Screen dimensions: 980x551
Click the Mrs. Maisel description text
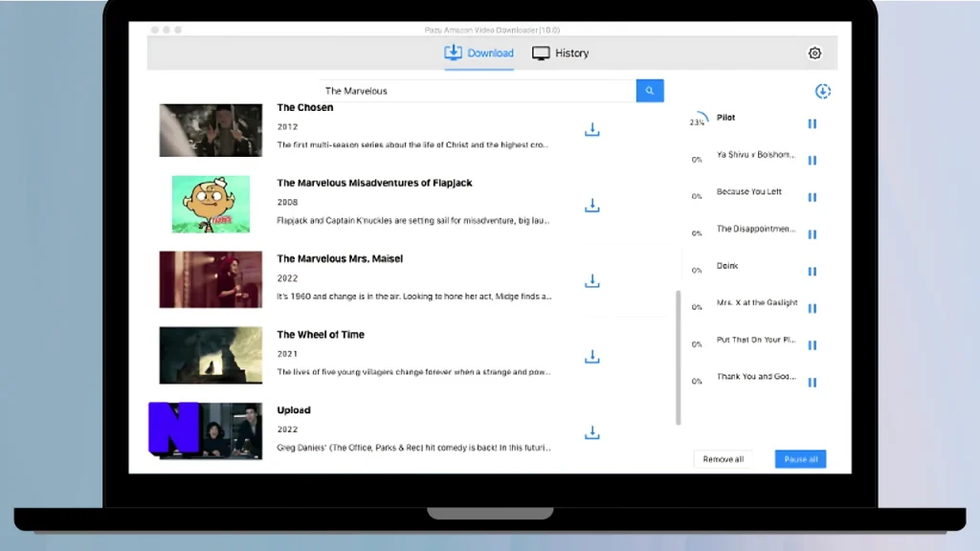414,297
